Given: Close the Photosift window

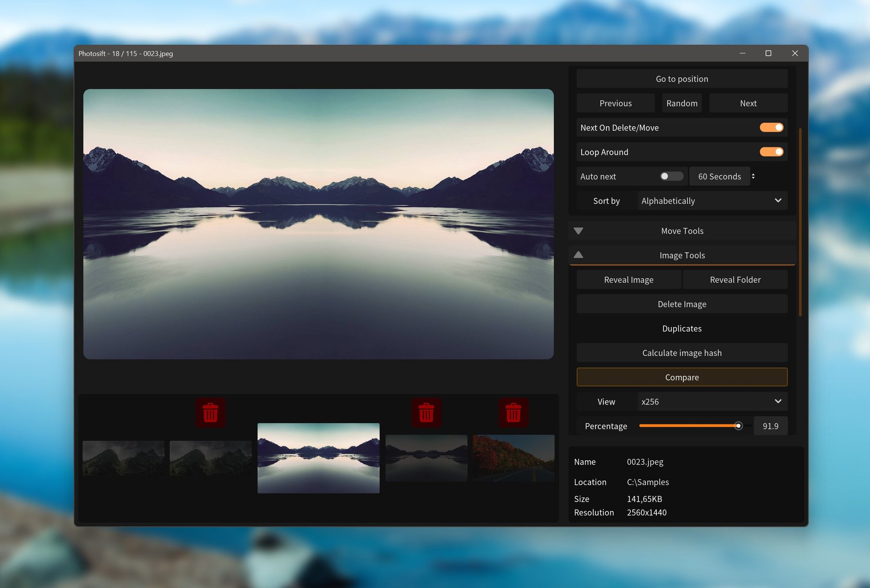Looking at the screenshot, I should click(x=795, y=53).
